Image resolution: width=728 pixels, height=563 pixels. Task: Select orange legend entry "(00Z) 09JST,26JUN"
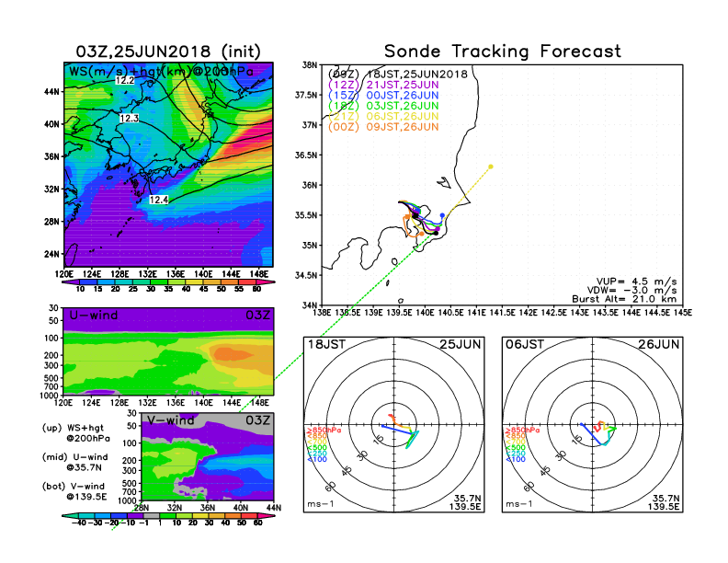(383, 127)
